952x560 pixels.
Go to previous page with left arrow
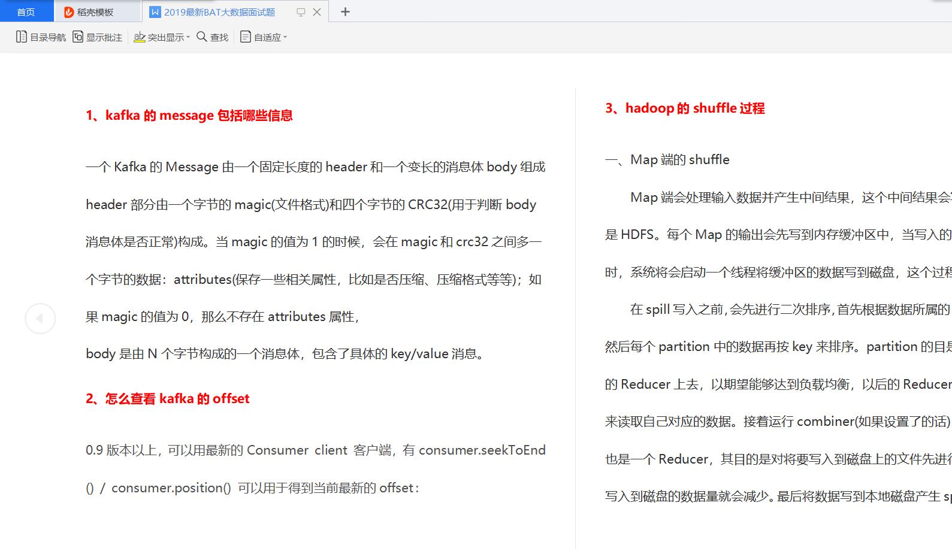pyautogui.click(x=40, y=318)
